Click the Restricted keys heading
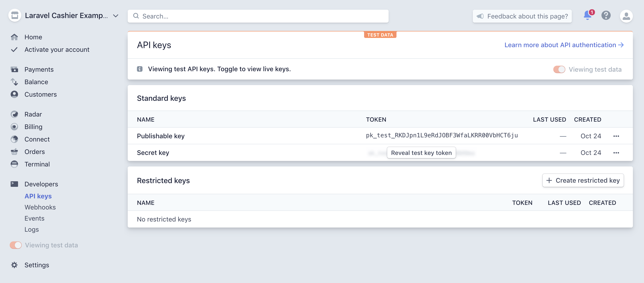The height and width of the screenshot is (283, 644). click(163, 180)
